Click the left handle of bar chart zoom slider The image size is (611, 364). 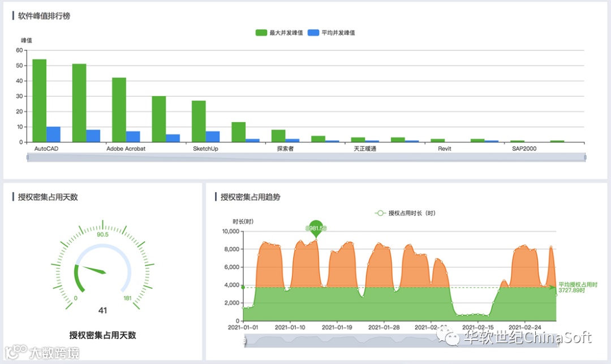pyautogui.click(x=28, y=157)
